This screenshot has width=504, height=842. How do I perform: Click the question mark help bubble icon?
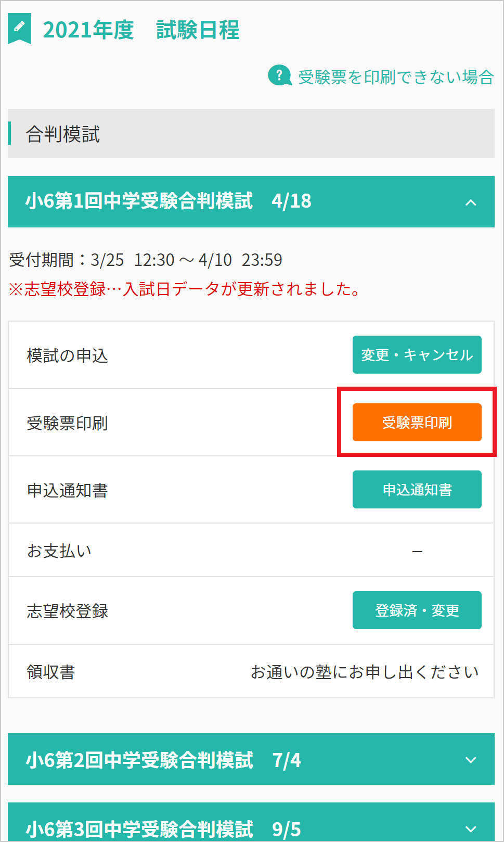coord(280,76)
